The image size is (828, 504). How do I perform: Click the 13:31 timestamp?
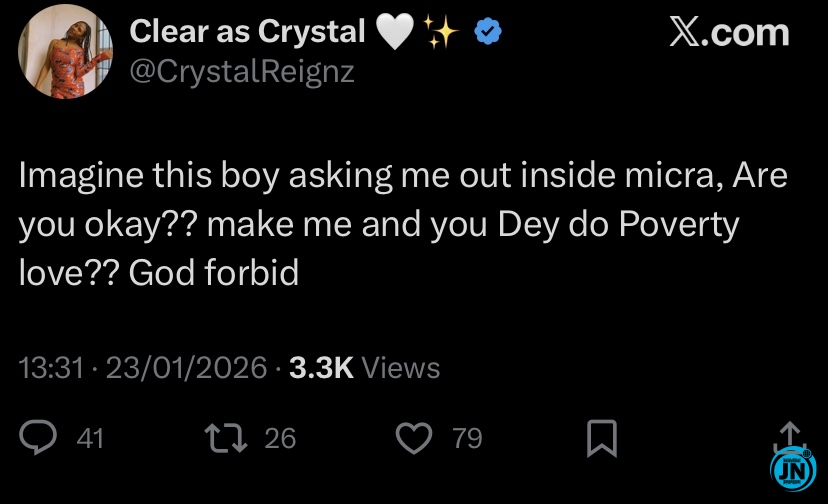click(x=50, y=368)
